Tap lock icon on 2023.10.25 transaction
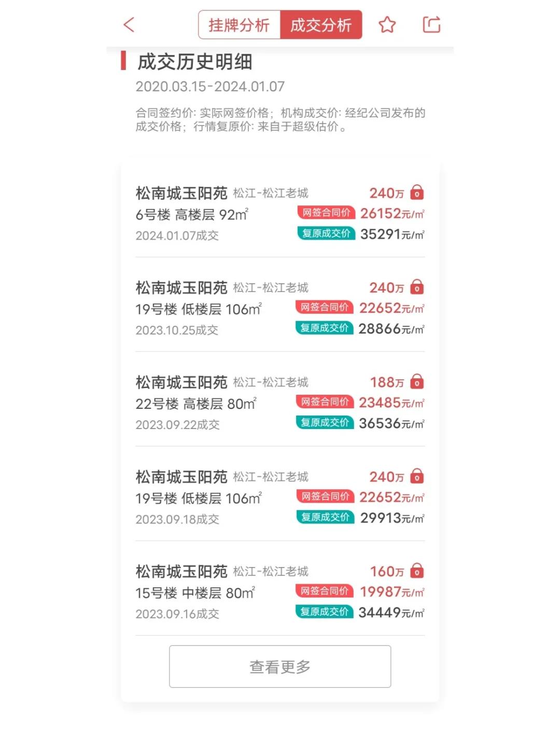 (417, 287)
